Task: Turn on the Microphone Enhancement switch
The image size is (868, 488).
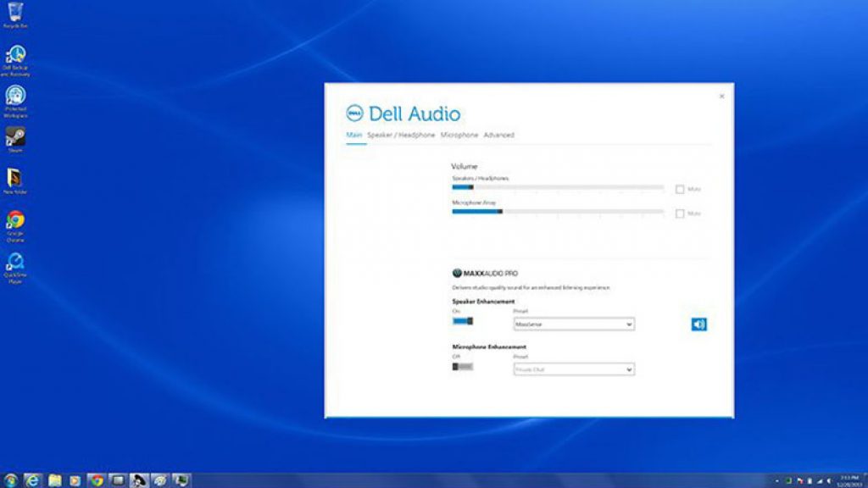Action: [463, 366]
